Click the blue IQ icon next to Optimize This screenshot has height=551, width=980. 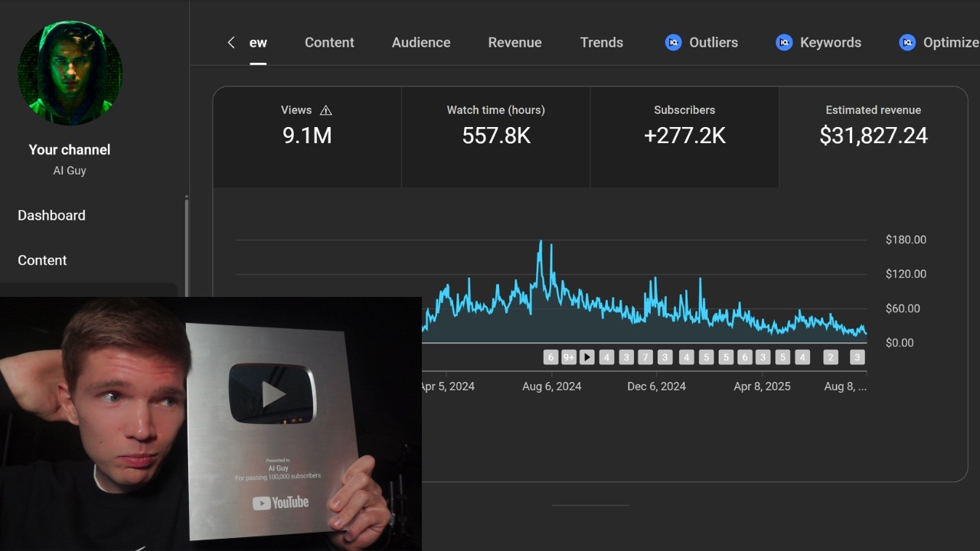click(x=907, y=43)
